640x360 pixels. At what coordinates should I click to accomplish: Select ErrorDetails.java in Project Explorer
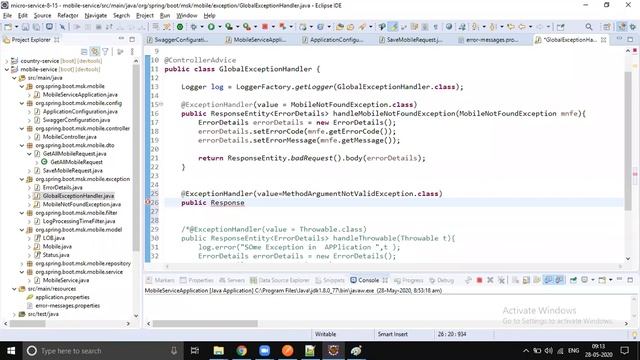63,187
